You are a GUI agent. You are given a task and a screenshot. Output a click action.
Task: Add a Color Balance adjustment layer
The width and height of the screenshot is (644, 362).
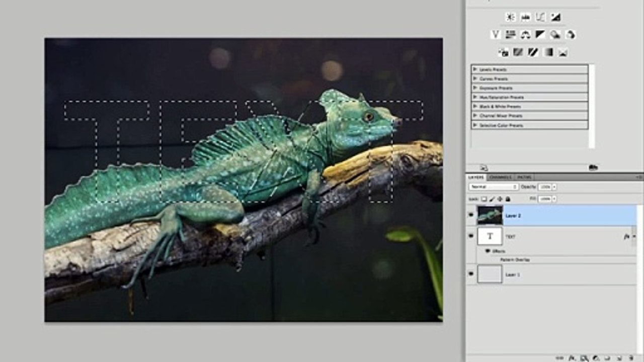pyautogui.click(x=526, y=35)
